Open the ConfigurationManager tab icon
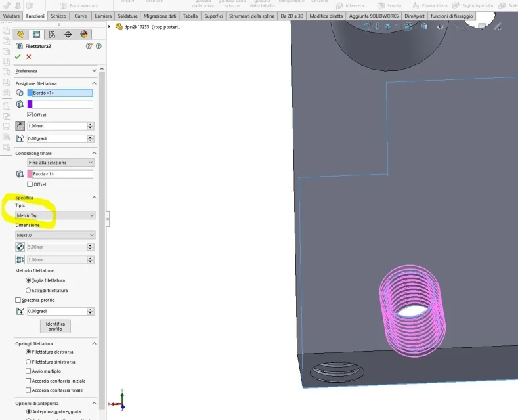The image size is (518, 420). (52, 34)
